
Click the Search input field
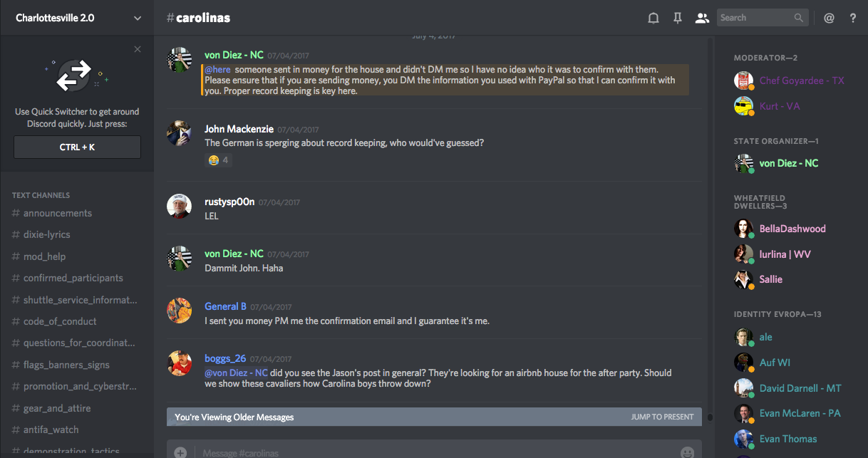[755, 18]
